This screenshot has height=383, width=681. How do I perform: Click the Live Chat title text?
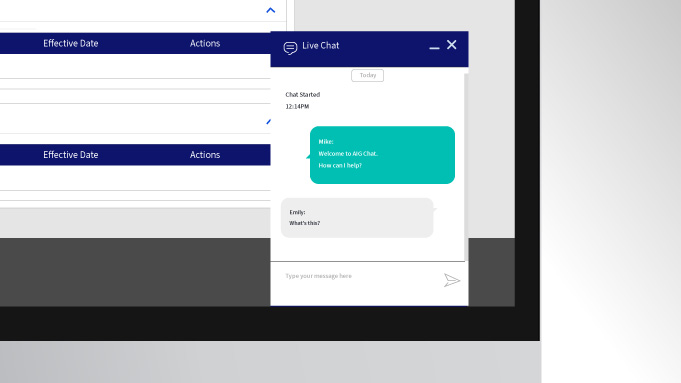tap(321, 46)
